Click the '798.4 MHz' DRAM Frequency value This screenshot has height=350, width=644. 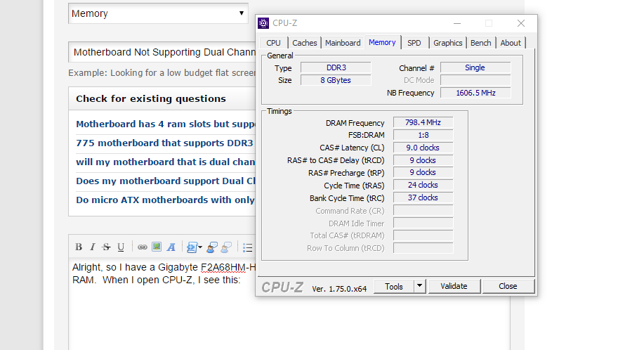tap(423, 122)
